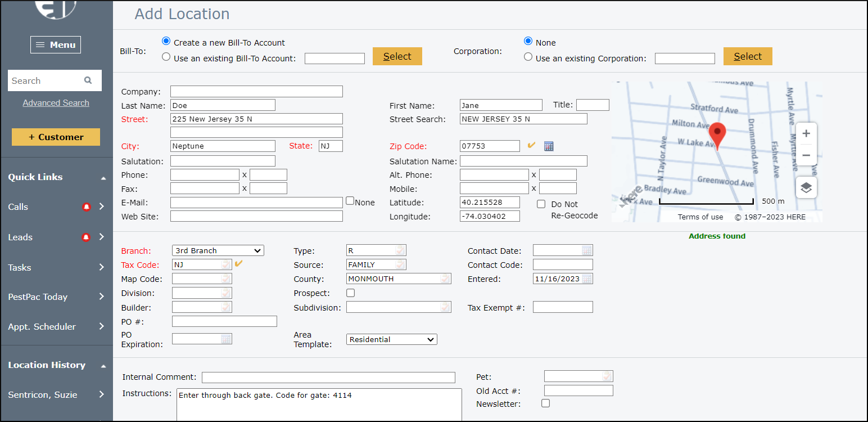The width and height of the screenshot is (868, 422).
Task: Select the Use an existing Bill-To Account radio
Action: click(x=166, y=56)
